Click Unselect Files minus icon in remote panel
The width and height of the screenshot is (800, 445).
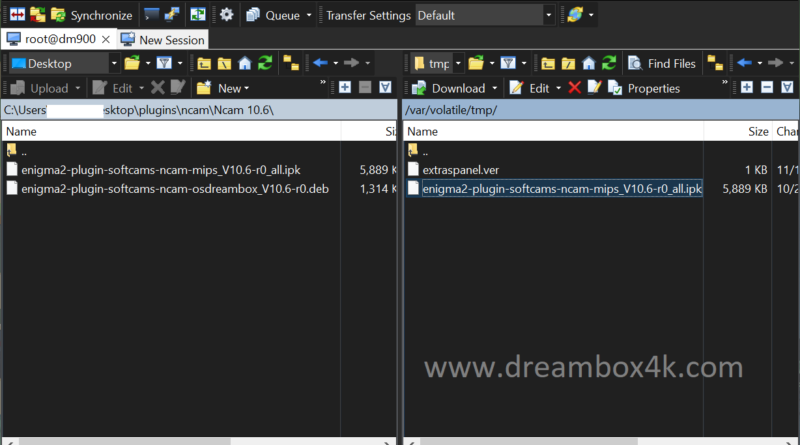pyautogui.click(x=767, y=87)
